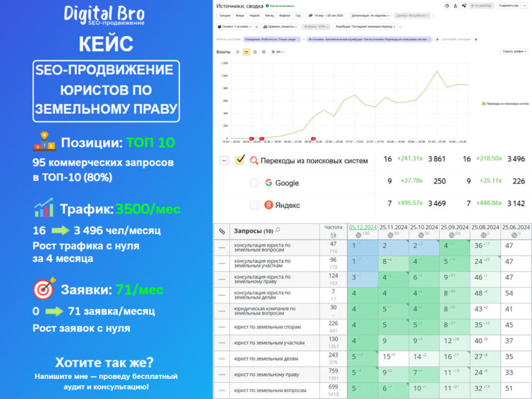Click the dash handle of юрист по земельным делам
Screen dimensions: 532x399
pos(222,359)
